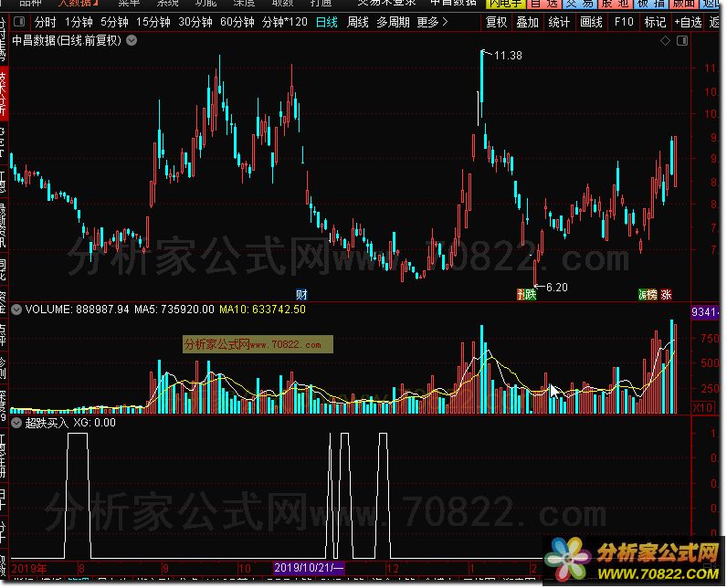Open the 更多 periods menu
The image size is (727, 588).
pyautogui.click(x=431, y=22)
